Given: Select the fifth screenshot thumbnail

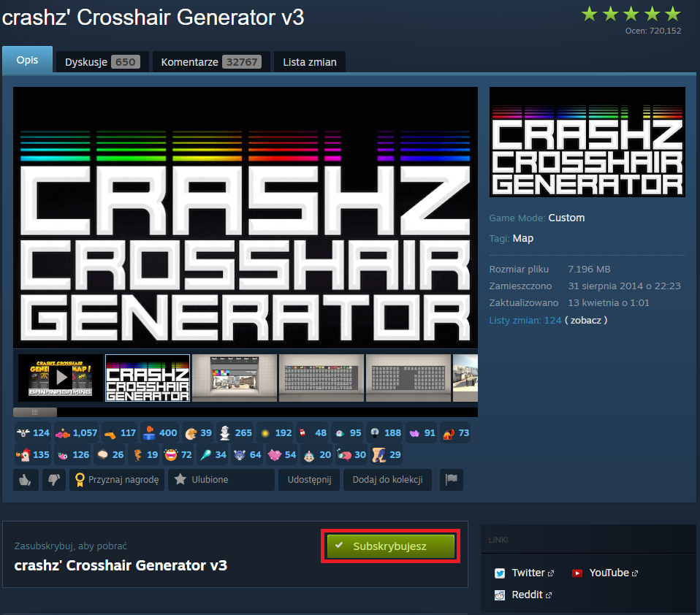Looking at the screenshot, I should [408, 378].
